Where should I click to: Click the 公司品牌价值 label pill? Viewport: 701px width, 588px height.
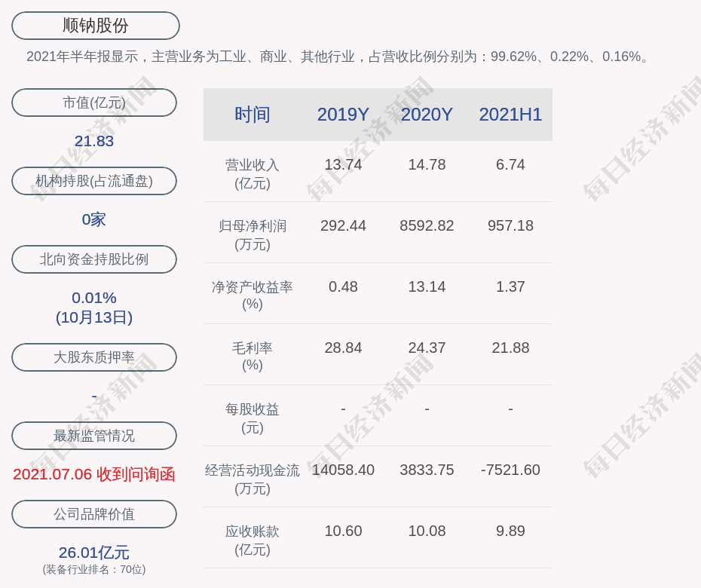click(94, 514)
